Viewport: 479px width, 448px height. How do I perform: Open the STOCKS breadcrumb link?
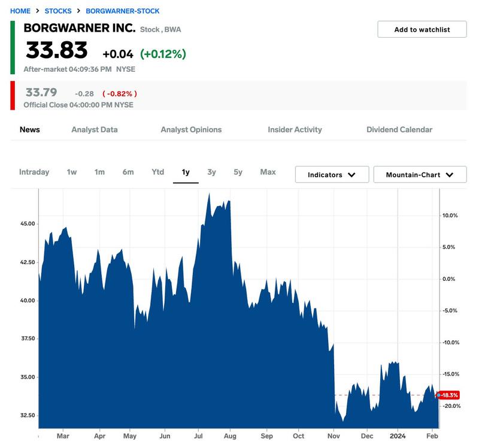(58, 11)
